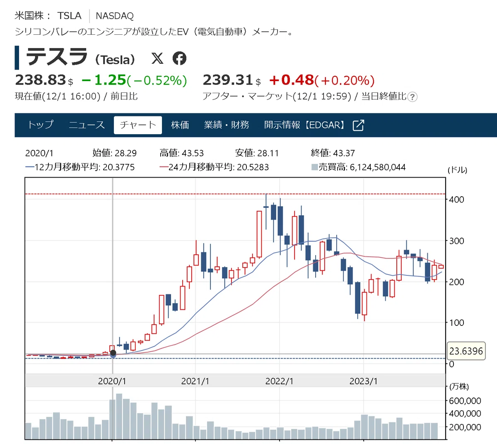Select the チャート tab
This screenshot has height=448, width=497.
(x=138, y=125)
